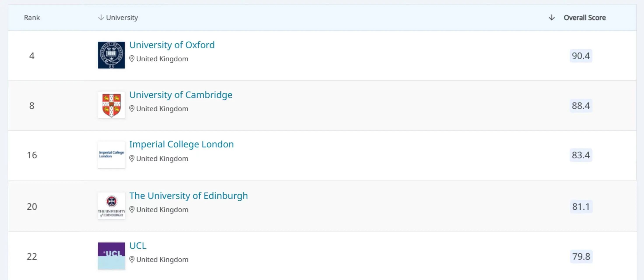
Task: Open The University of Edinburgh link
Action: 188,196
